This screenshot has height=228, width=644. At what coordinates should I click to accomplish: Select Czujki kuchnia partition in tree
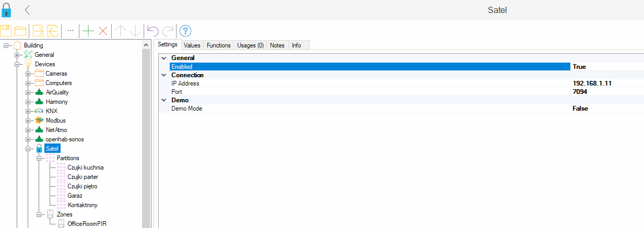[x=86, y=167]
